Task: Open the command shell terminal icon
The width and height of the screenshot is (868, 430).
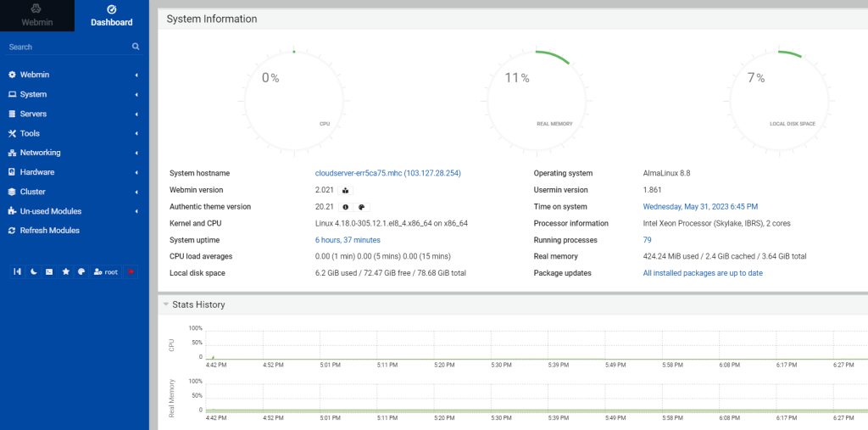Action: tap(49, 271)
